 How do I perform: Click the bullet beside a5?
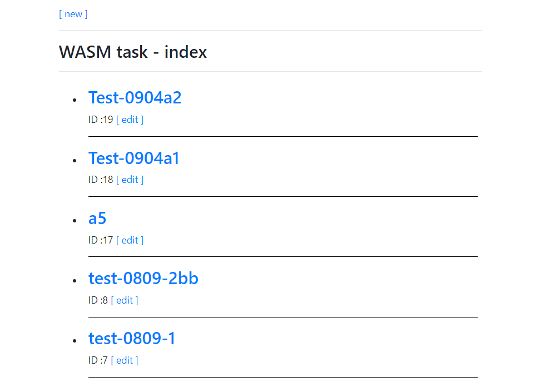[74, 221]
